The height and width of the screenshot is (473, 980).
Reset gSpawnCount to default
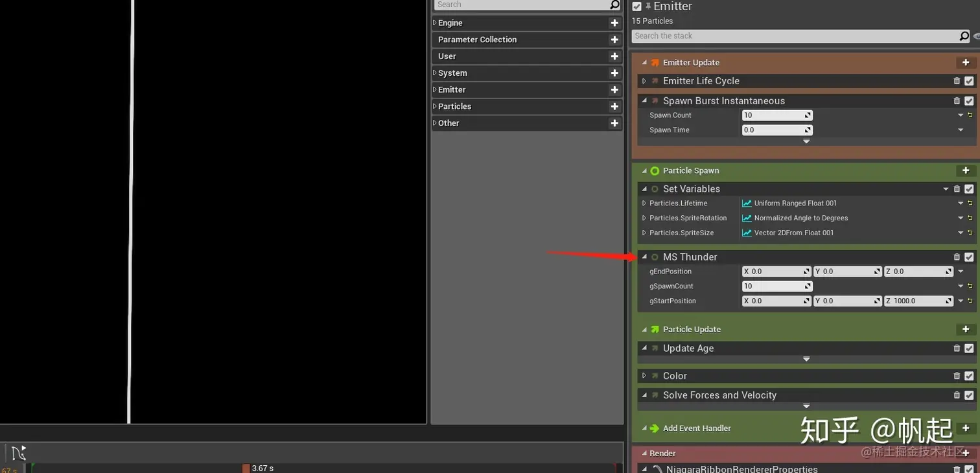pos(970,286)
